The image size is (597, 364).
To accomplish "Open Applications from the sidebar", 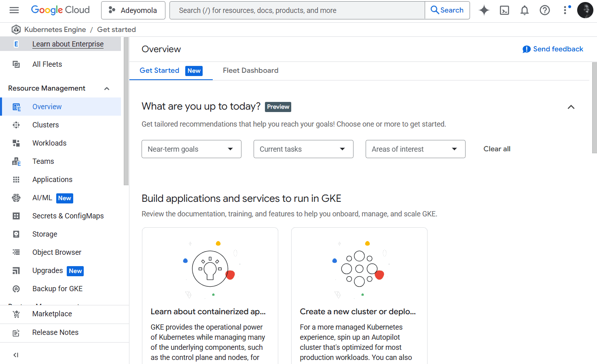I will point(61,180).
